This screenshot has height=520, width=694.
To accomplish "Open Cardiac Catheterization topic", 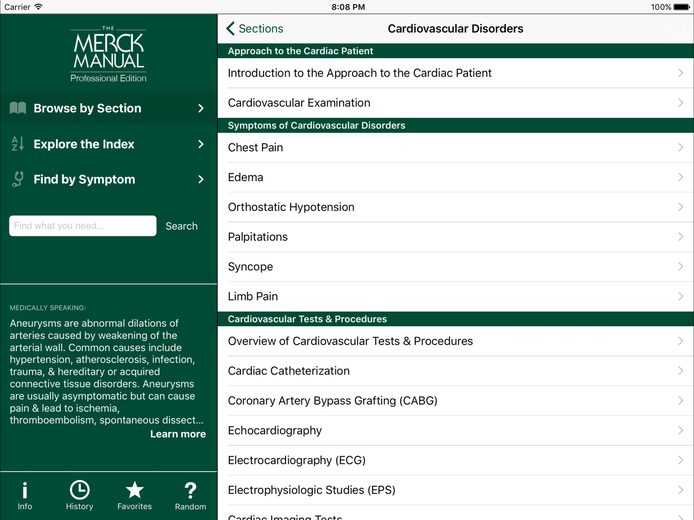I will click(x=455, y=370).
